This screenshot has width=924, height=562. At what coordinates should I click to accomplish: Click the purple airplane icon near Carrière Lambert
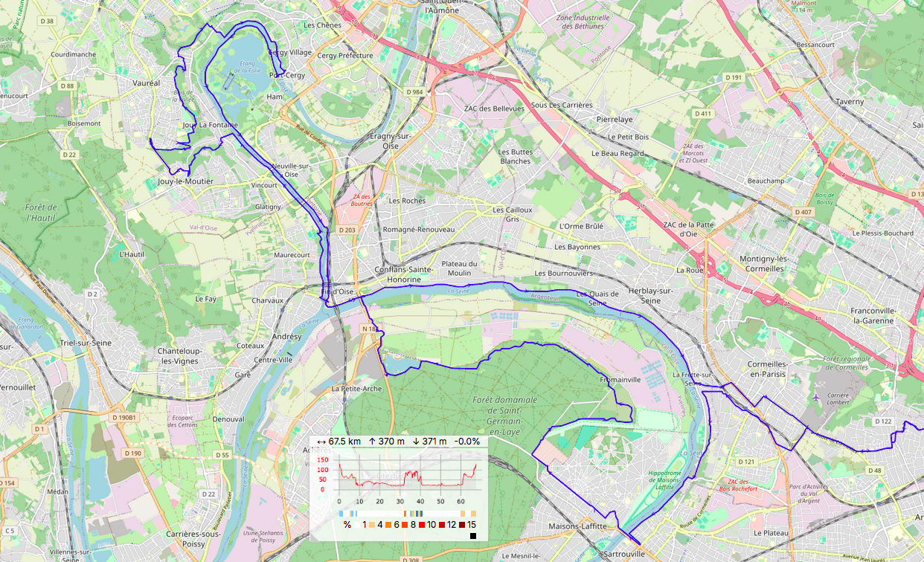coord(818,397)
